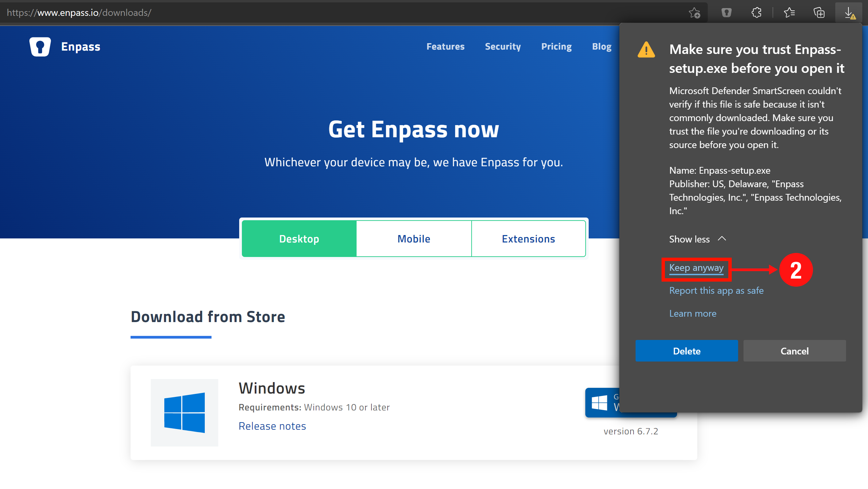Open the Blog menu item
This screenshot has height=489, width=868.
[x=602, y=47]
